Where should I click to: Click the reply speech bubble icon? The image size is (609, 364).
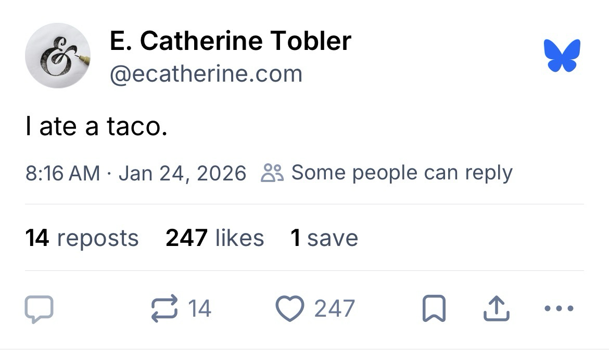[x=39, y=309]
